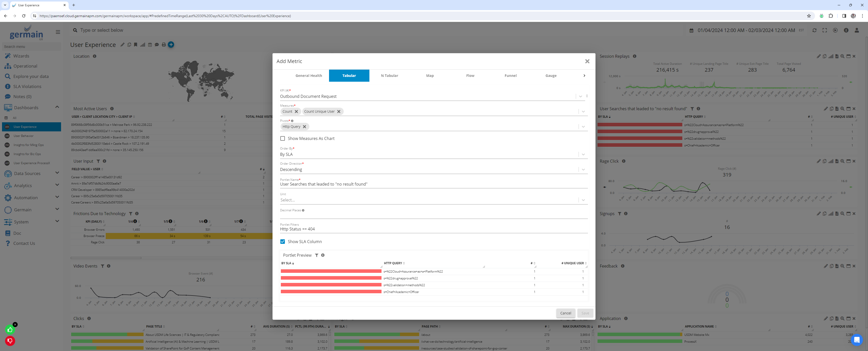
Task: Close the Add Metric dialog
Action: point(587,61)
